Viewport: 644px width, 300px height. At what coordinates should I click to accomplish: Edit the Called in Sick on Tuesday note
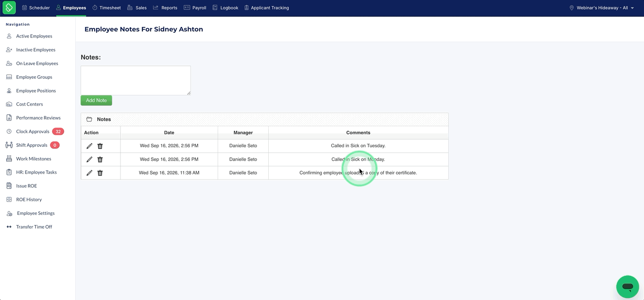click(89, 146)
